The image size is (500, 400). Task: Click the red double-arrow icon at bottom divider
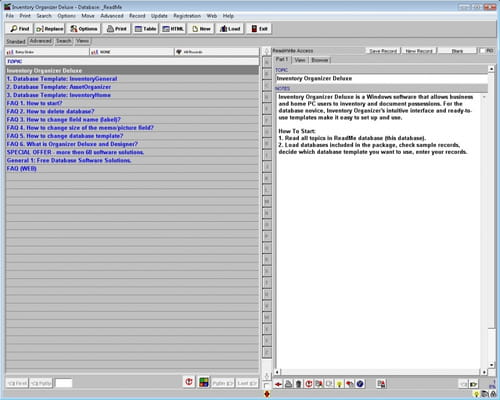click(267, 394)
